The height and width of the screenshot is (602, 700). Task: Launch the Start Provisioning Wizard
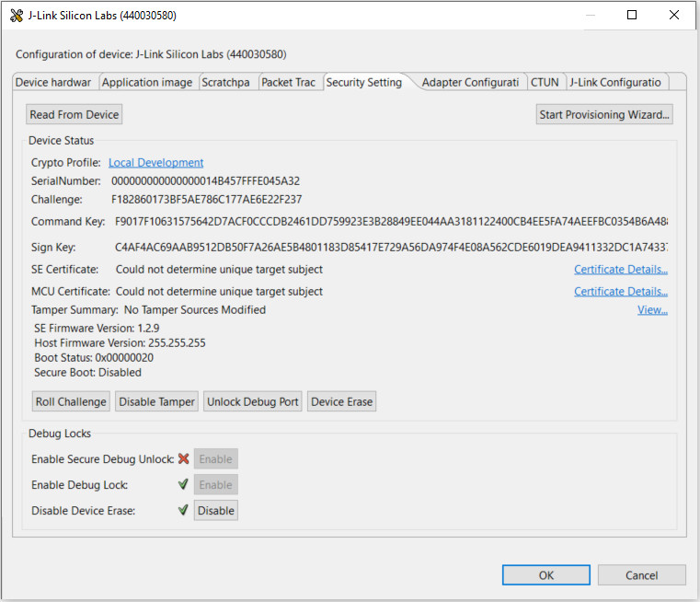604,114
